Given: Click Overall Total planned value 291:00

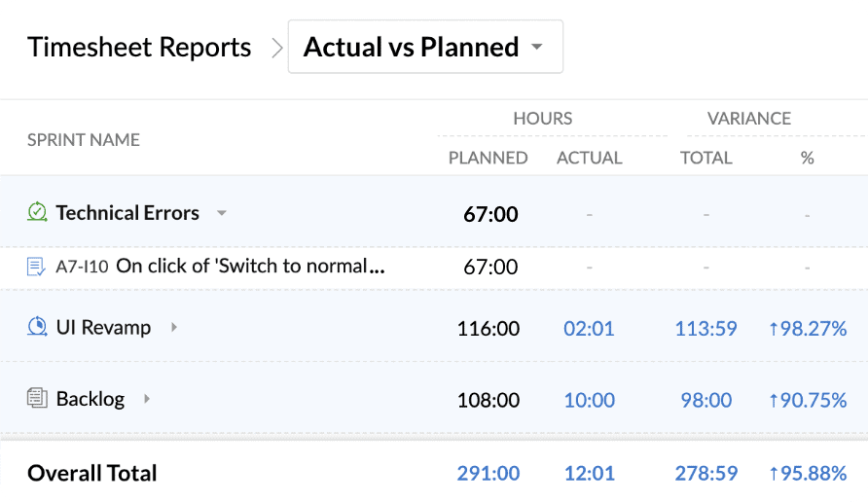Looking at the screenshot, I should click(x=488, y=474).
